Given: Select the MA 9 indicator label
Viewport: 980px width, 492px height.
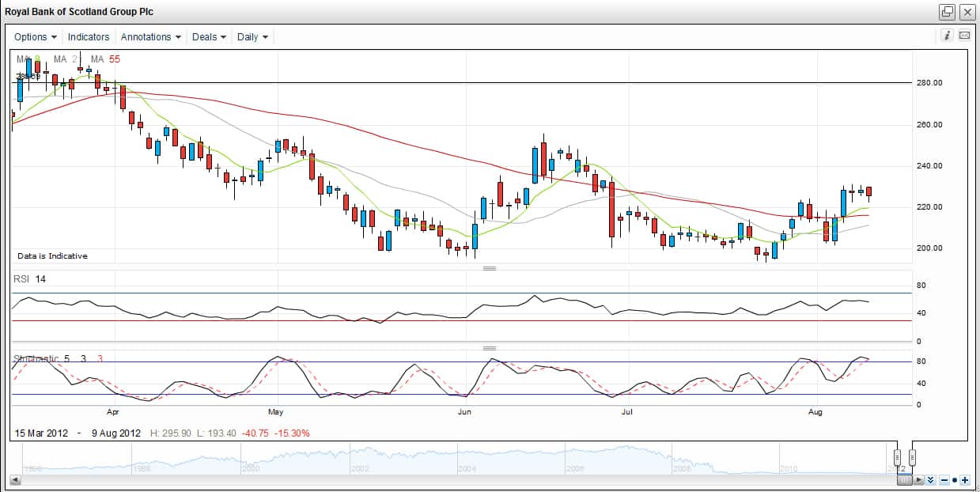Looking at the screenshot, I should pyautogui.click(x=28, y=59).
